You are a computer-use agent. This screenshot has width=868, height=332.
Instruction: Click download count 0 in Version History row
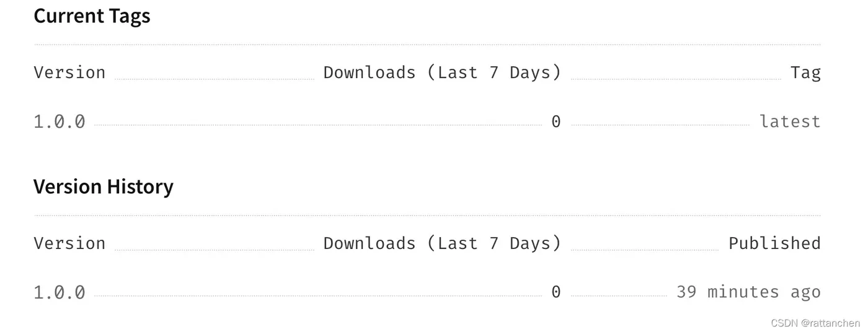(556, 292)
